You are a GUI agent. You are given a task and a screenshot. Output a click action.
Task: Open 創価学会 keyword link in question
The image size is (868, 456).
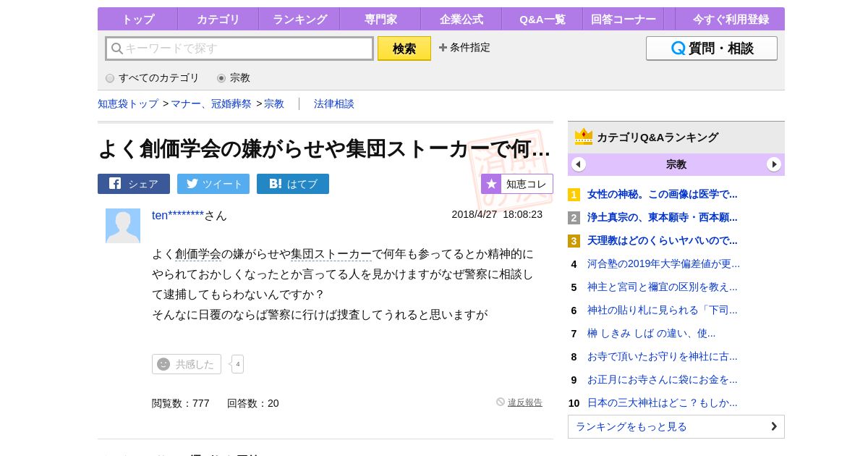point(198,254)
